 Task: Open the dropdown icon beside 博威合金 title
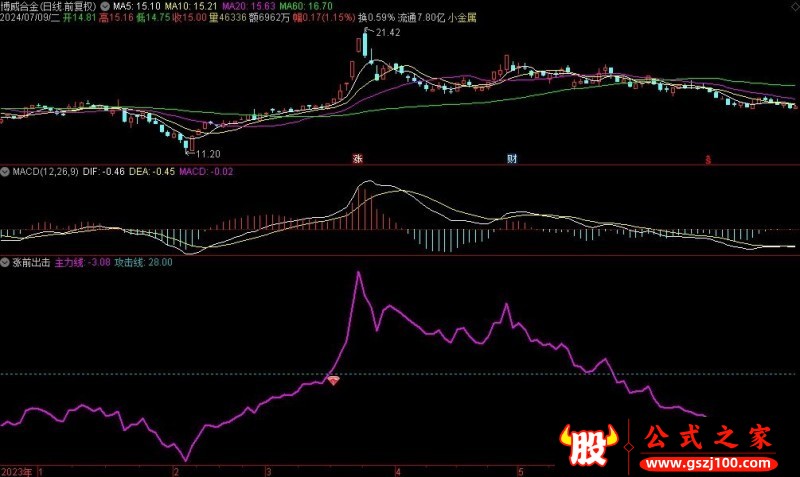[x=105, y=7]
